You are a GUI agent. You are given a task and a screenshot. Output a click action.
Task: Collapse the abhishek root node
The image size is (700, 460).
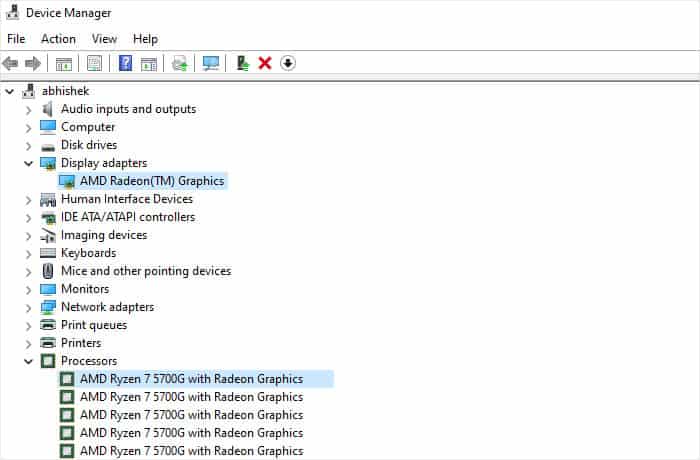(9, 92)
